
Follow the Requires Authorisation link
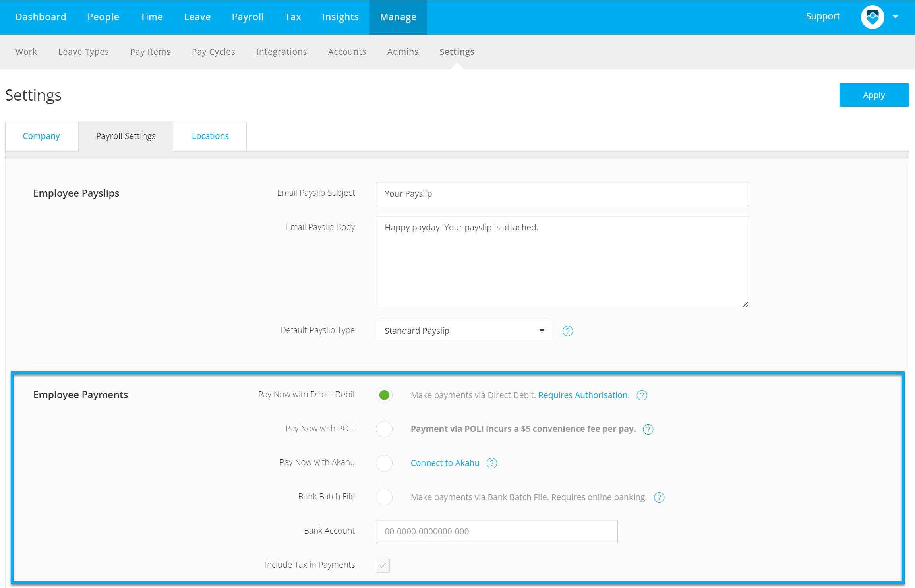pos(584,395)
